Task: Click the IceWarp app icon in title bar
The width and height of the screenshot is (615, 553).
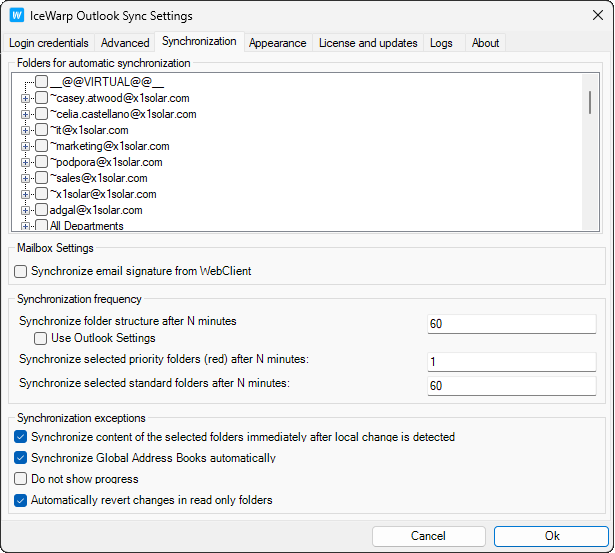Action: pos(16,16)
